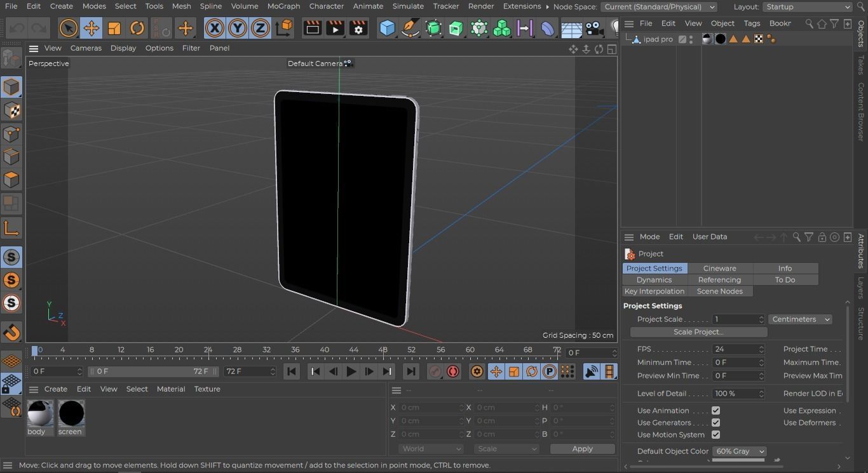868x473 pixels.
Task: Open Referencing tab
Action: pyautogui.click(x=719, y=280)
